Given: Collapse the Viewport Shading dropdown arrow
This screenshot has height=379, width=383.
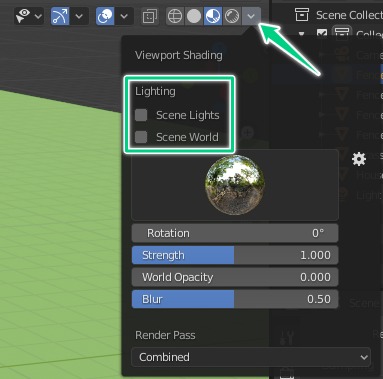Looking at the screenshot, I should tap(251, 16).
